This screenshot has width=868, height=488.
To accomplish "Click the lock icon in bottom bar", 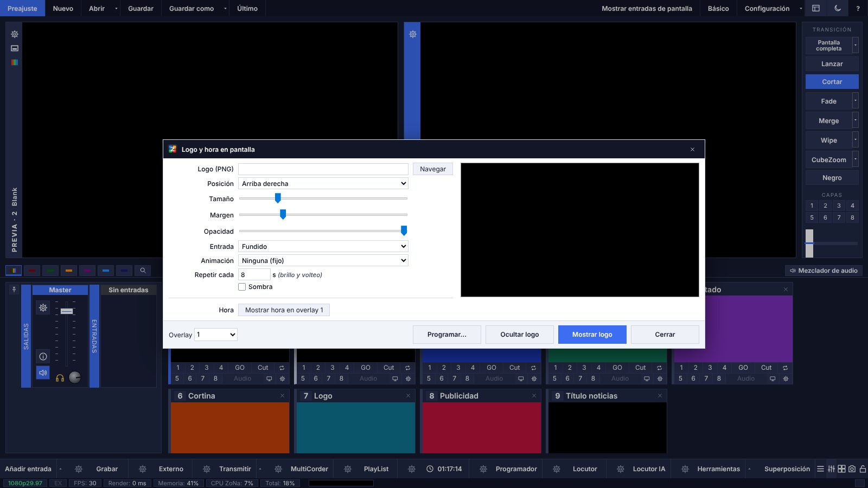I will tap(863, 469).
